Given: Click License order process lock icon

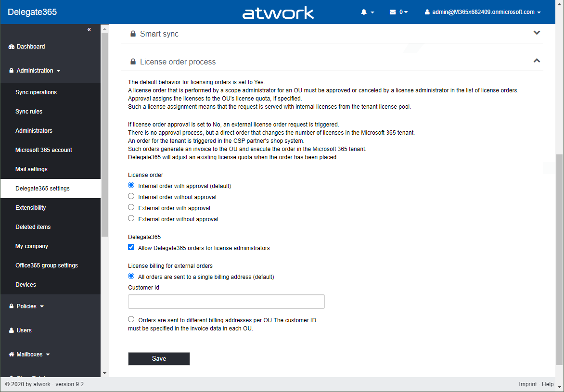Looking at the screenshot, I should (x=133, y=62).
